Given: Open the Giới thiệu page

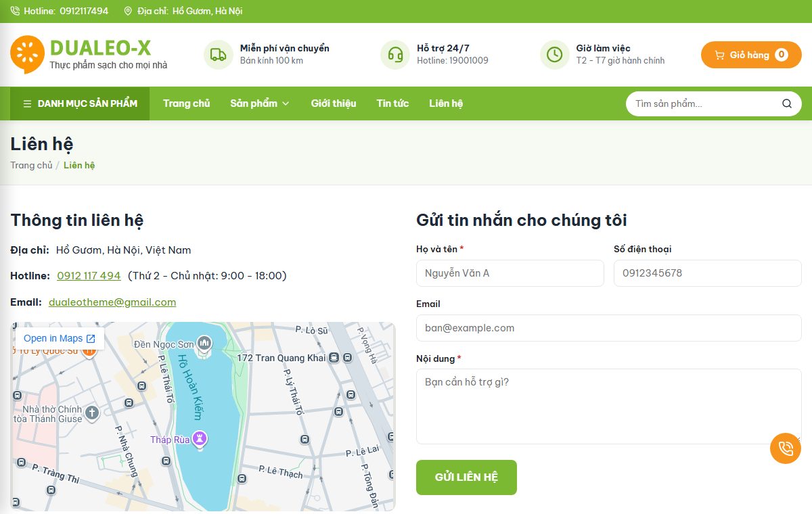Looking at the screenshot, I should (x=334, y=103).
